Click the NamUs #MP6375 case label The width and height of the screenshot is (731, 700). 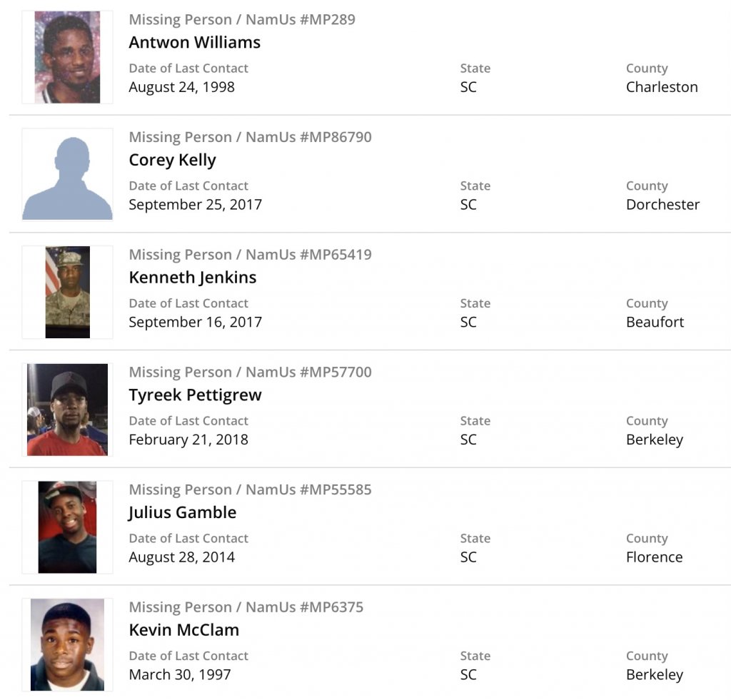pos(246,607)
